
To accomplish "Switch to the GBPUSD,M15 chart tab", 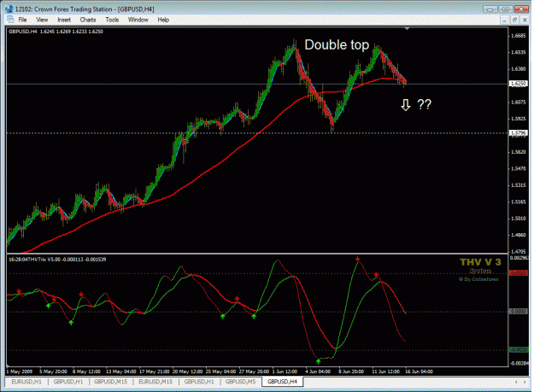I will tap(111, 382).
